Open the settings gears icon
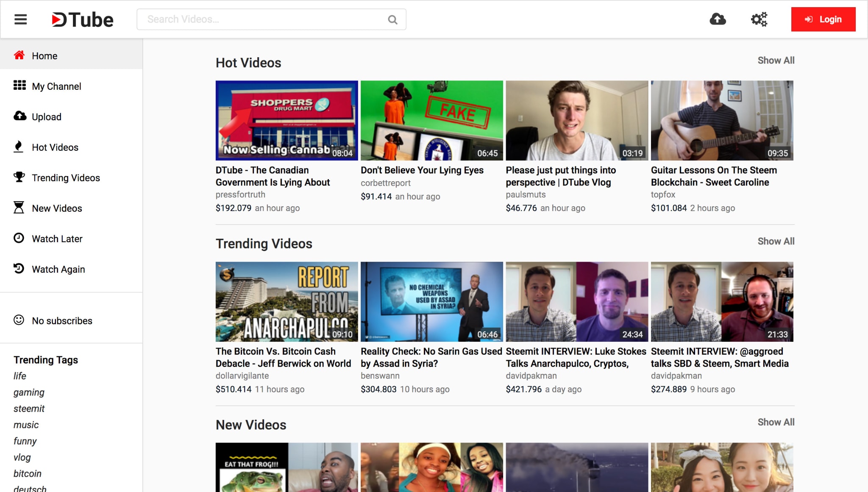Image resolution: width=868 pixels, height=492 pixels. pos(759,19)
